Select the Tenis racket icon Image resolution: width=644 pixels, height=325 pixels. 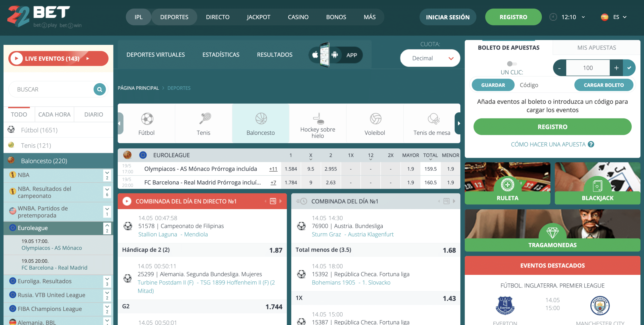[205, 119]
